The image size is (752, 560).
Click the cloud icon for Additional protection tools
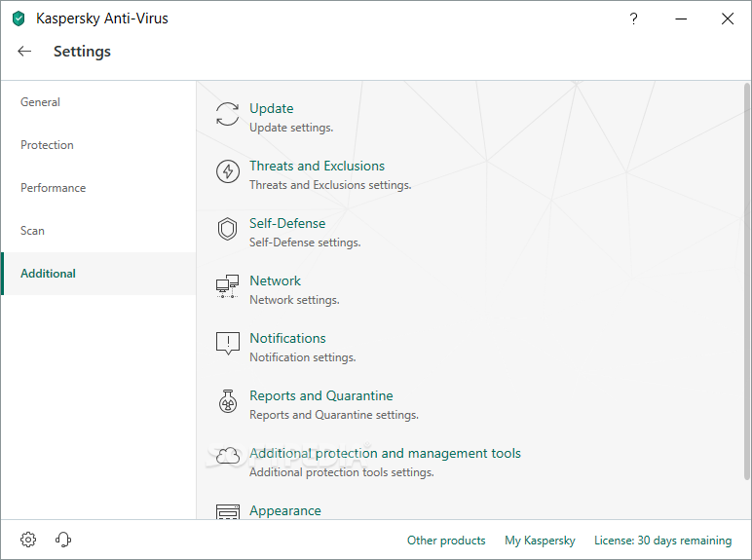(227, 455)
